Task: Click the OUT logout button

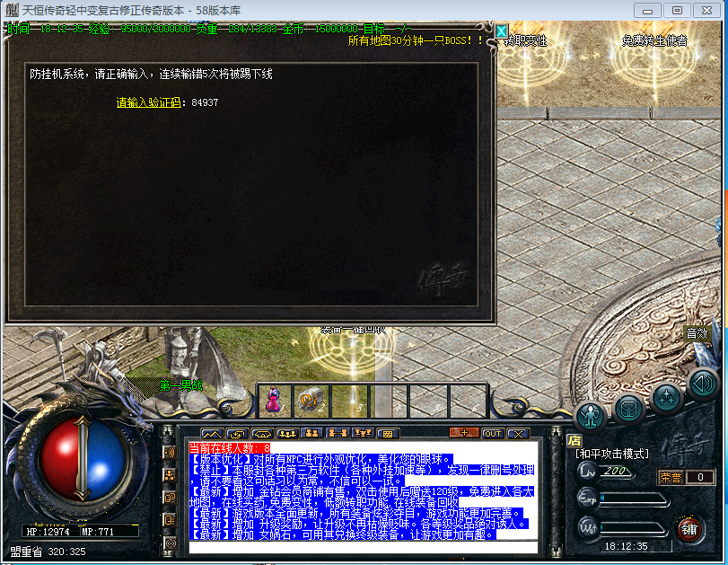Action: coord(492,434)
